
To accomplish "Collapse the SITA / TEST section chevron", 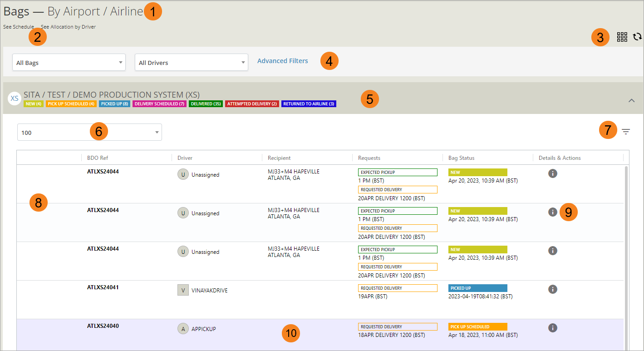I will (x=631, y=100).
